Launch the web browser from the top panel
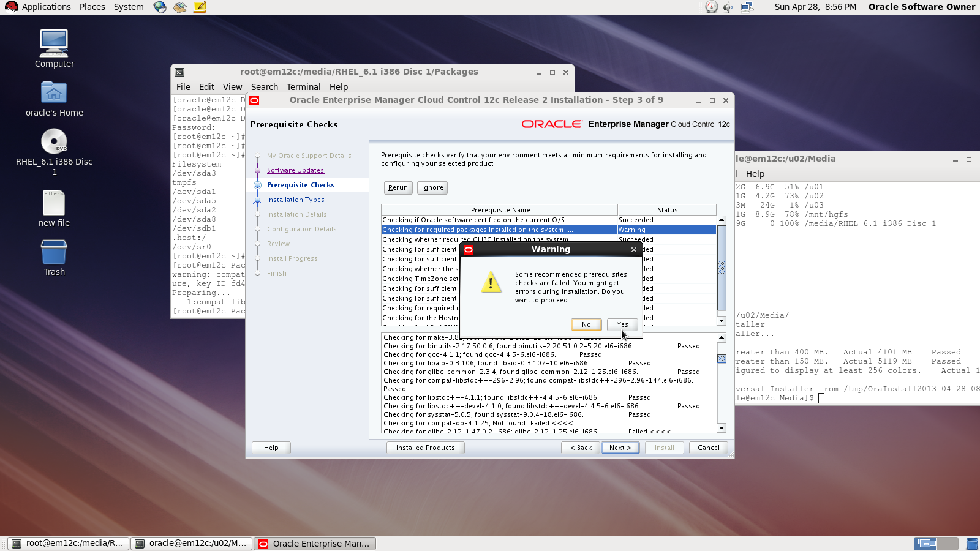This screenshot has width=980, height=551. (159, 7)
